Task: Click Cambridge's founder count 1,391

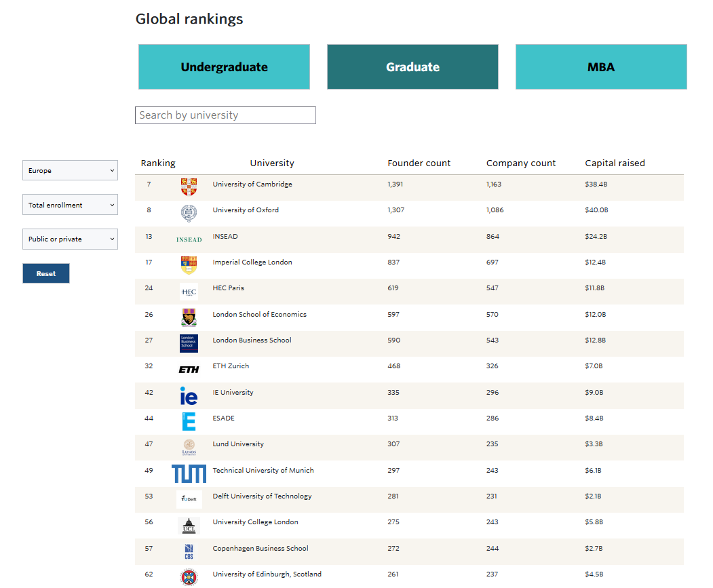Action: tap(395, 184)
